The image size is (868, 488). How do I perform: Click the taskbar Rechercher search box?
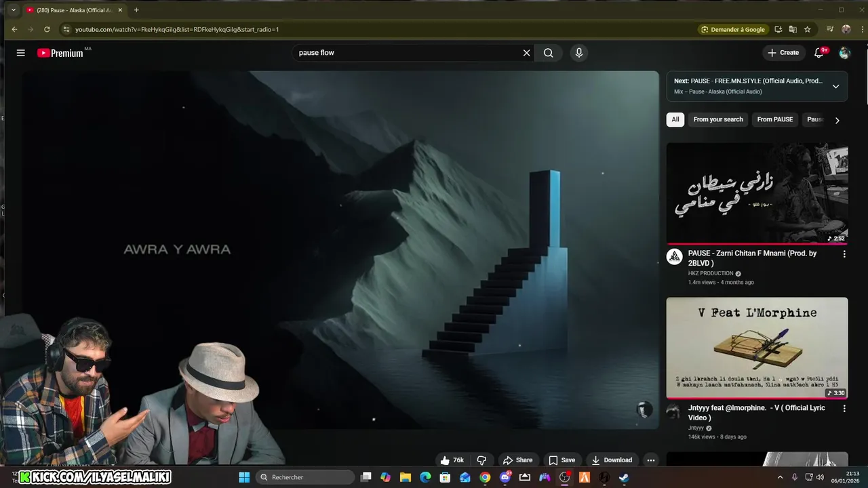coord(305,477)
